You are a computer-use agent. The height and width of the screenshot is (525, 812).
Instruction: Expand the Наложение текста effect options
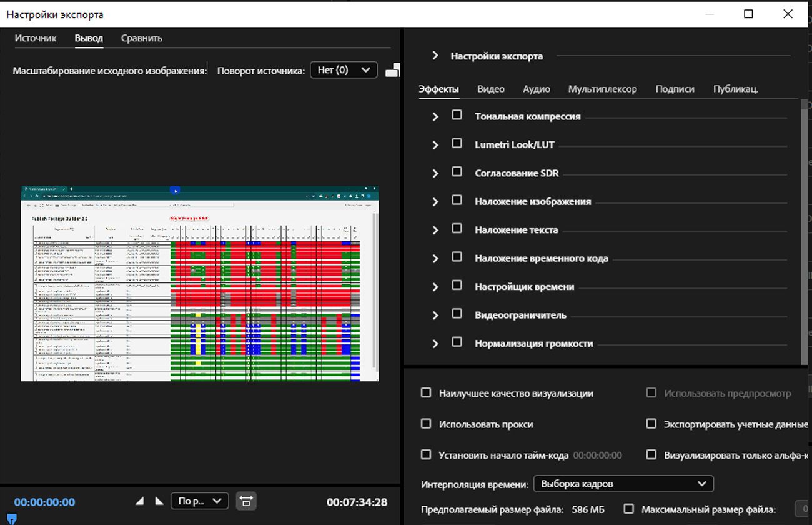pyautogui.click(x=435, y=230)
